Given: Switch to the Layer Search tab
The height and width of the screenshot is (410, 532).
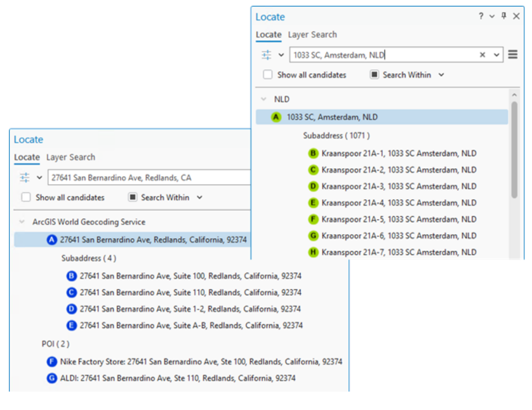Looking at the screenshot, I should [x=312, y=34].
